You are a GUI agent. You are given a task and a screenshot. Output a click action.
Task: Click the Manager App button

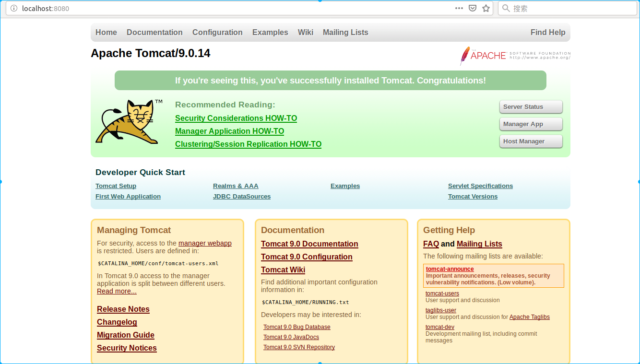[531, 124]
